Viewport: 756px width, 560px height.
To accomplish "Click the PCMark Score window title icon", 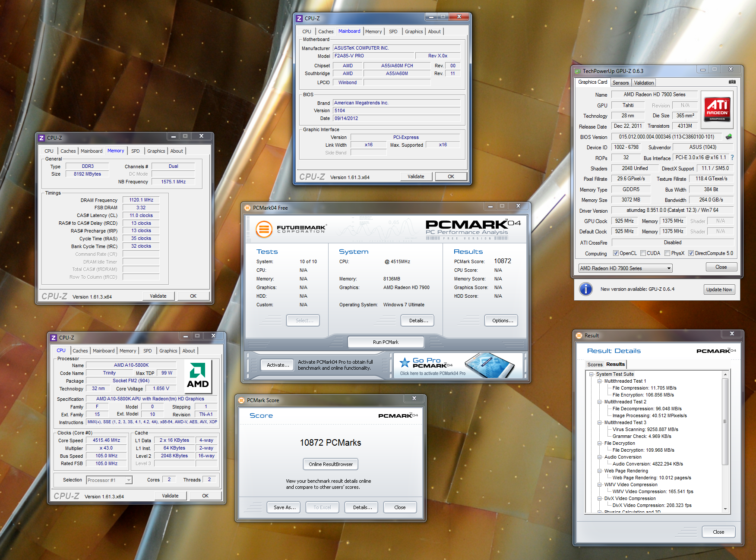I will click(x=241, y=400).
